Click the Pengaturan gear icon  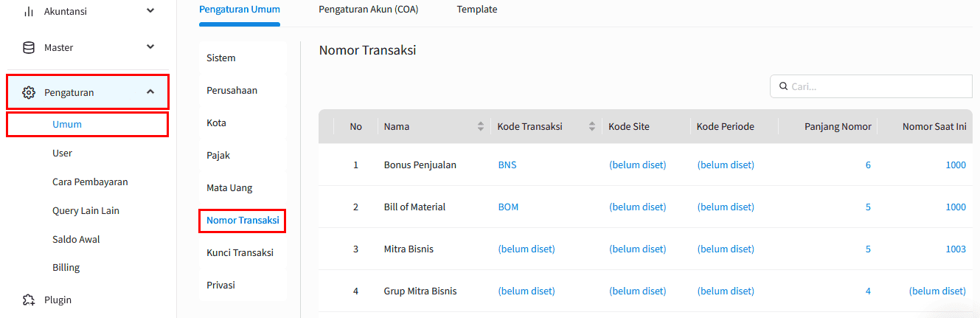point(29,92)
